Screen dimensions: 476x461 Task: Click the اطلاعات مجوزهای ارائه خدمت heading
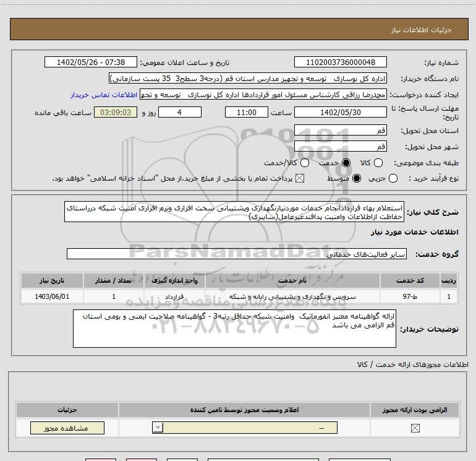pyautogui.click(x=412, y=364)
